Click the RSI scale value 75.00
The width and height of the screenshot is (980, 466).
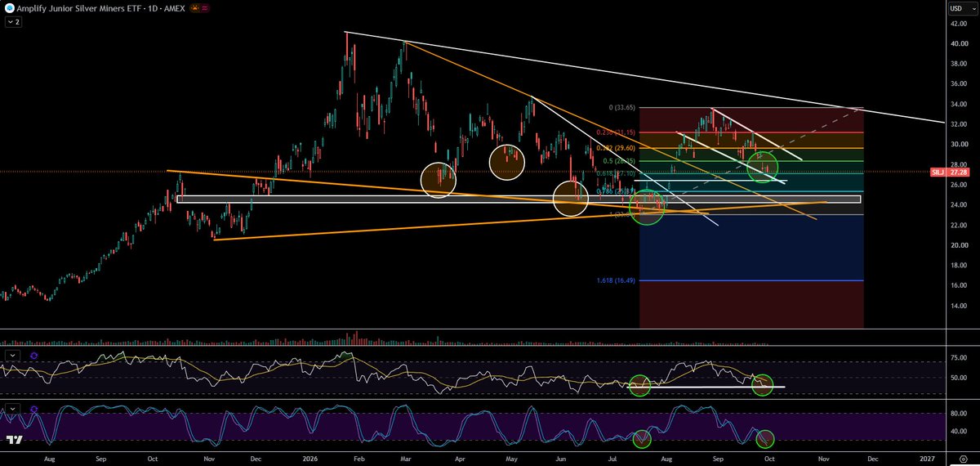pyautogui.click(x=957, y=358)
